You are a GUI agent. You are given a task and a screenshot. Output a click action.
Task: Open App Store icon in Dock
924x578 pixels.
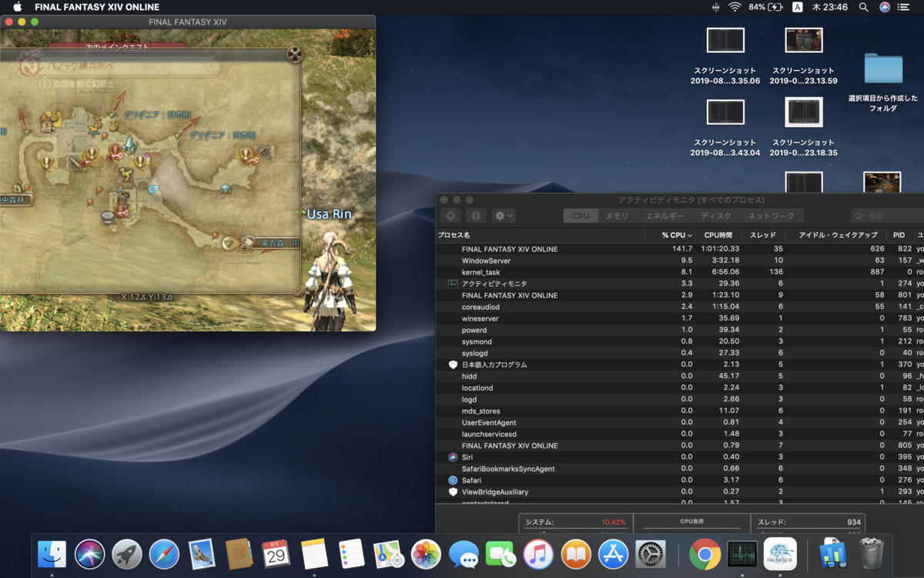click(613, 554)
